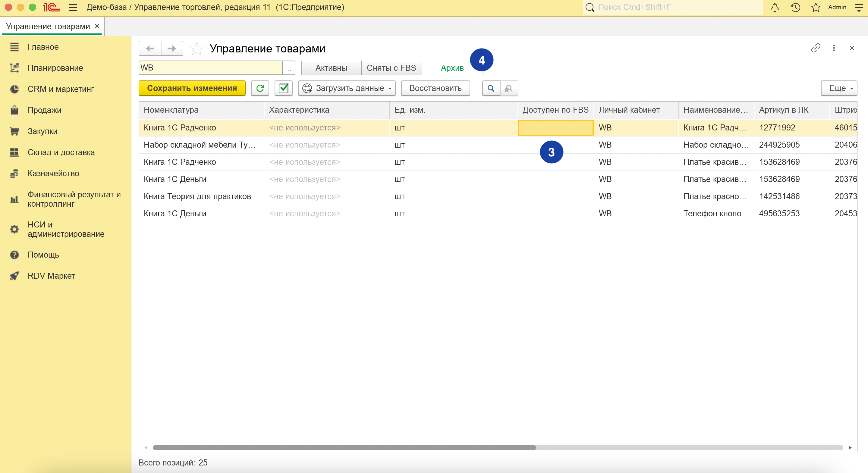Open the Еще dropdown menu
The width and height of the screenshot is (868, 473).
[839, 88]
